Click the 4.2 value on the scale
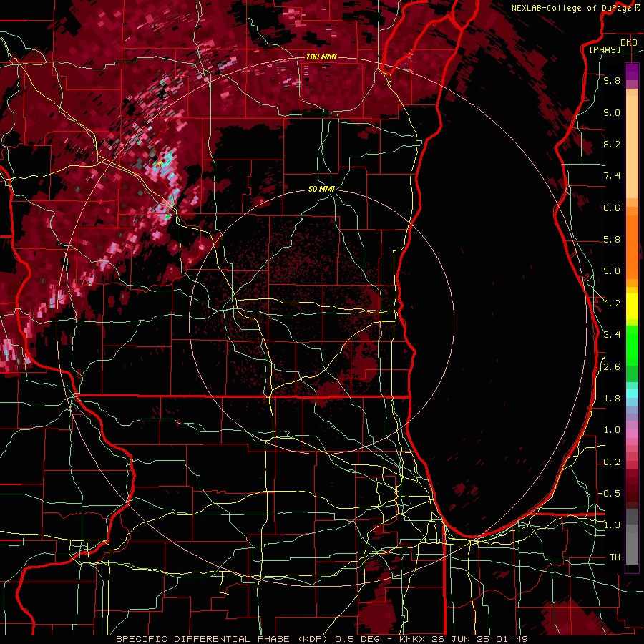The height and width of the screenshot is (644, 644). pos(612,303)
